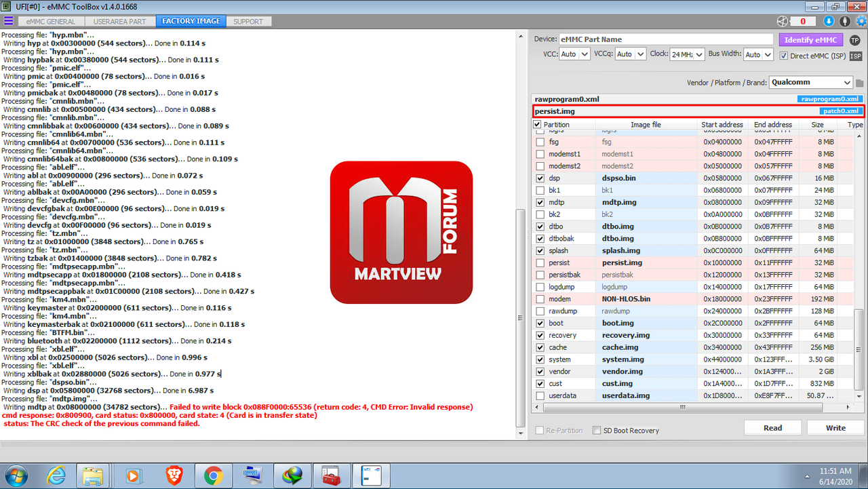The height and width of the screenshot is (489, 868).
Task: Uncheck the dsp partition checkbox
Action: (x=540, y=178)
